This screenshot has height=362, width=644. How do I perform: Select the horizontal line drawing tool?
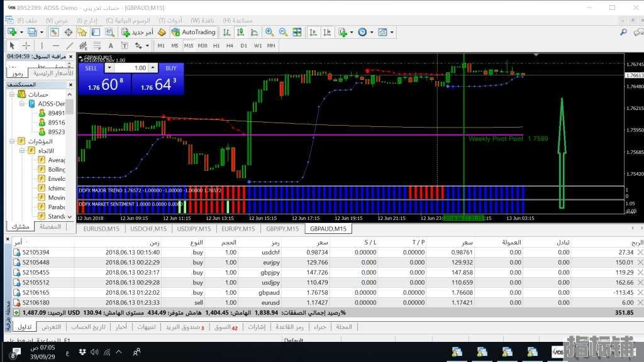coord(55,46)
